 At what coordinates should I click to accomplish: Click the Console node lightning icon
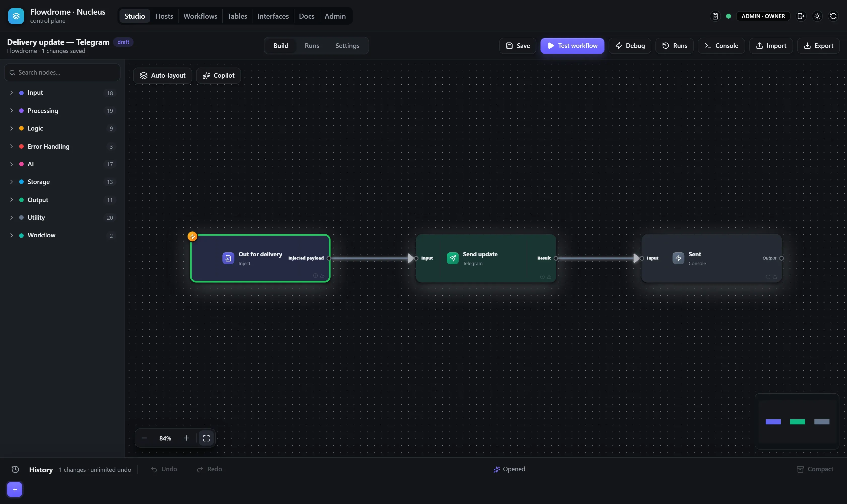coord(678,258)
